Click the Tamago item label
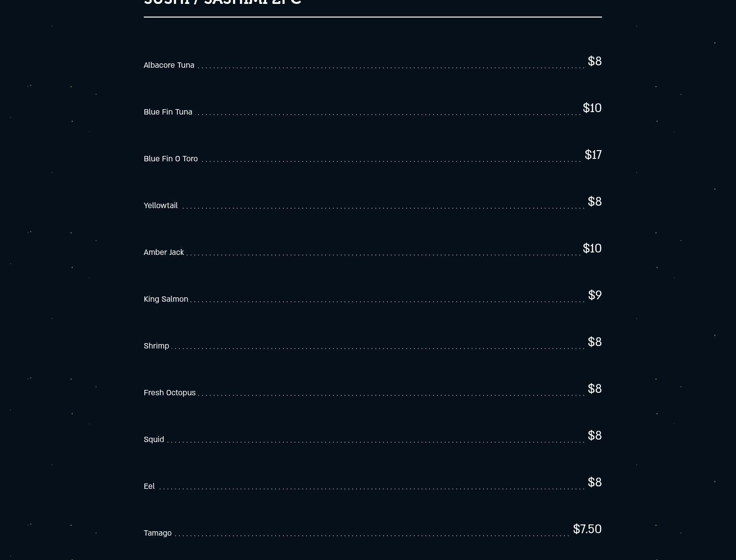The image size is (736, 560). 157,533
